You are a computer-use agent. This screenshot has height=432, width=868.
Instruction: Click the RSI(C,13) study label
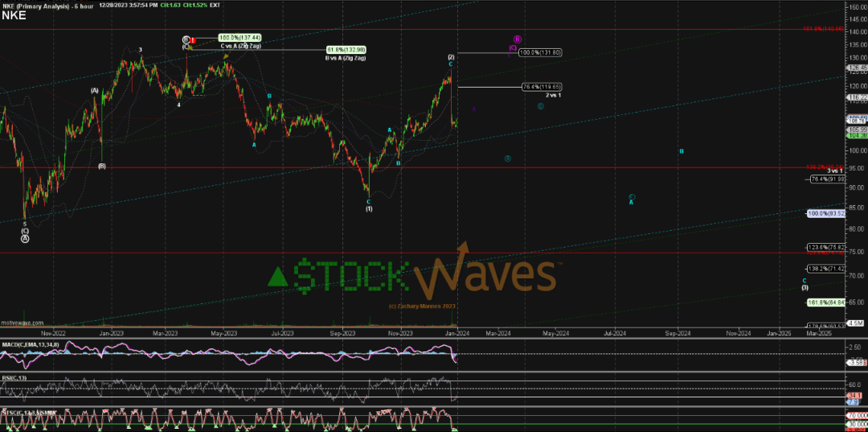(14, 377)
